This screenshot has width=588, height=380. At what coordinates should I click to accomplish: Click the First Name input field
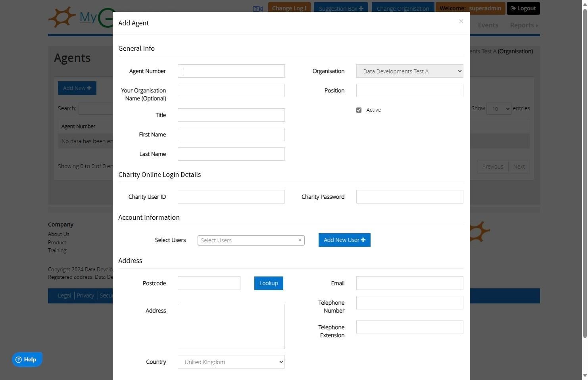[x=231, y=134]
